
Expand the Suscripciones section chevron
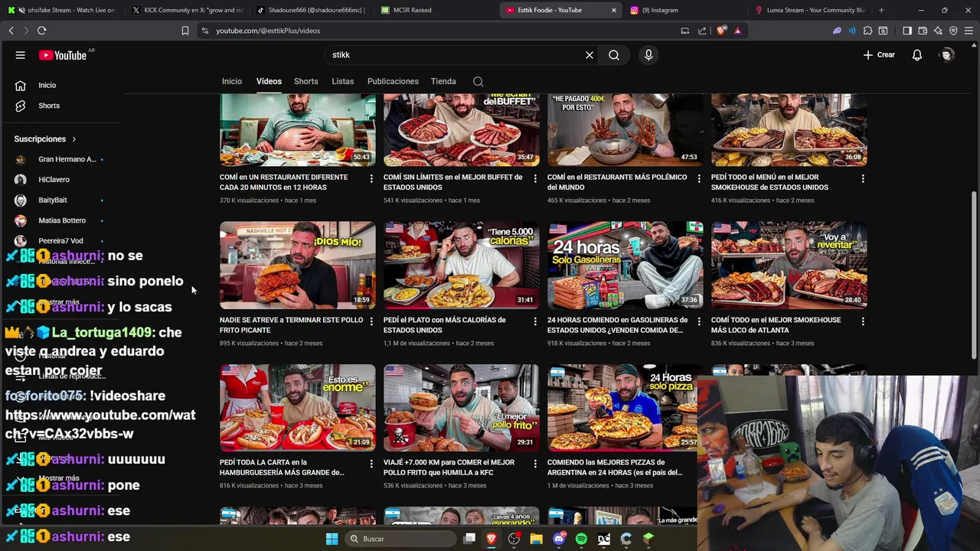tap(74, 139)
